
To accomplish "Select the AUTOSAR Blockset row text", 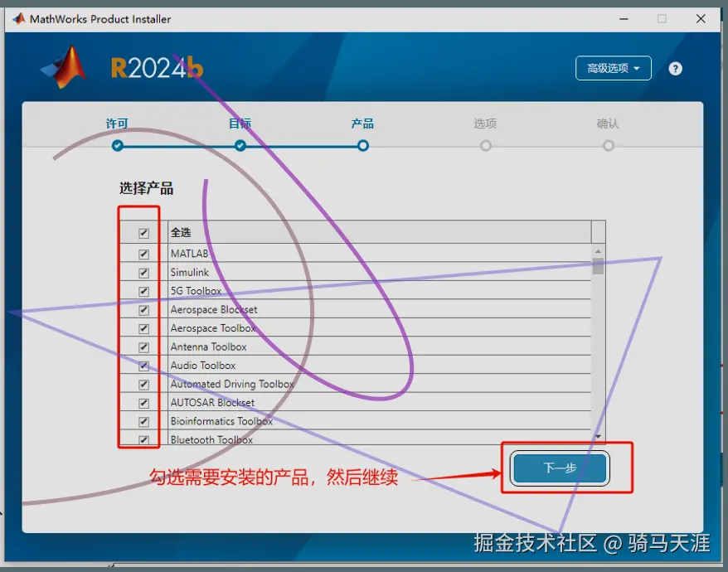I will pyautogui.click(x=212, y=403).
